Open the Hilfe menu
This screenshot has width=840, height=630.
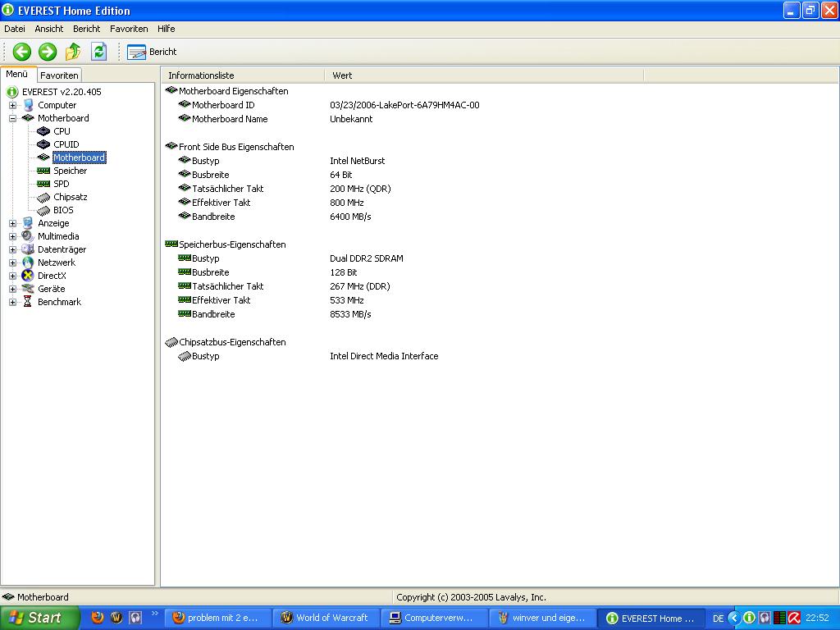click(166, 29)
